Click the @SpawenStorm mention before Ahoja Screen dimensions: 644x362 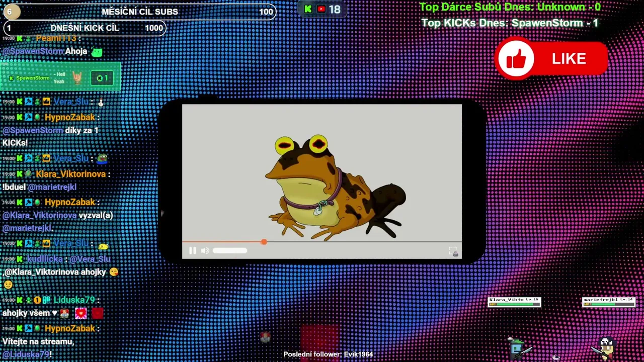33,51
